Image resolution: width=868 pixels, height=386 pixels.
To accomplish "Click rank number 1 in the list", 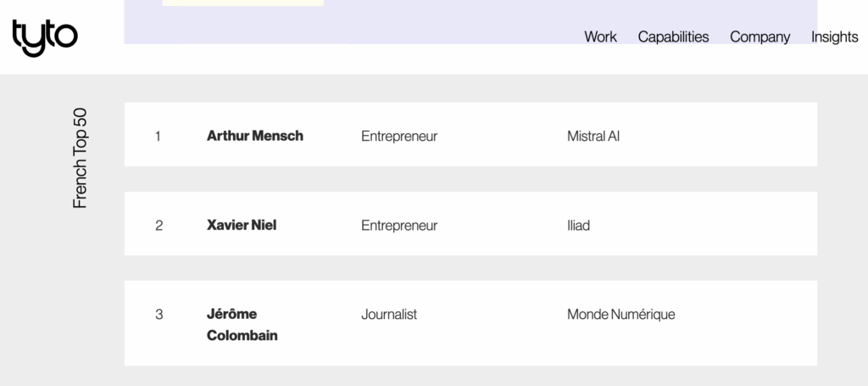I will 158,136.
